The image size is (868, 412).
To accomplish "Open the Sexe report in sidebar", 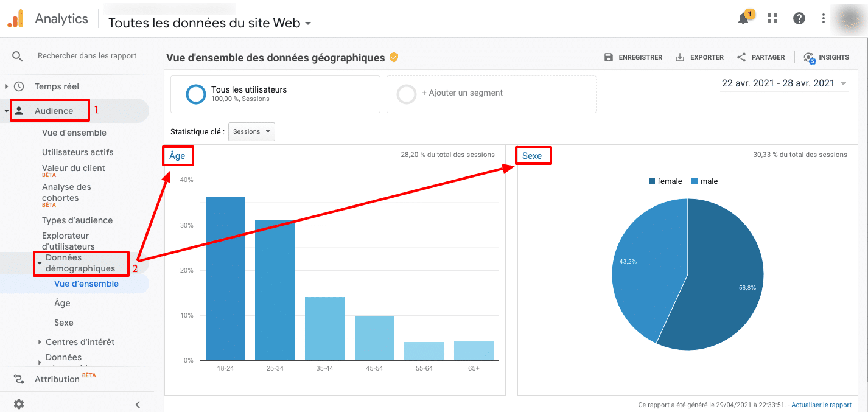I will point(63,323).
